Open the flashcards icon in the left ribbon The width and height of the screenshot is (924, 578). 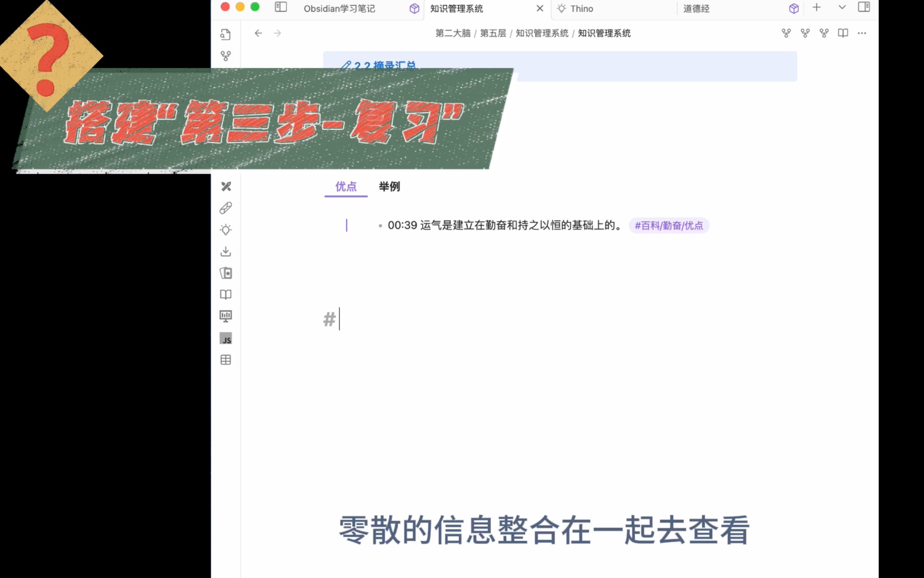tap(226, 273)
